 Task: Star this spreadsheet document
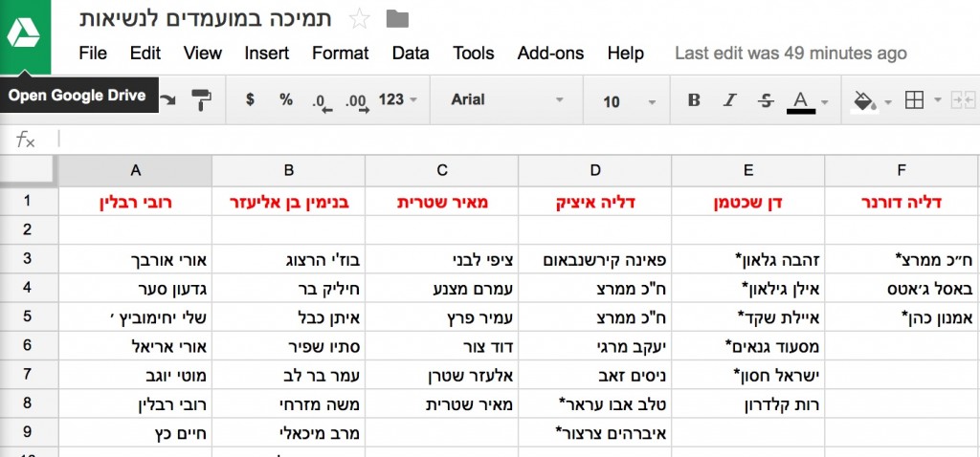coord(359,17)
